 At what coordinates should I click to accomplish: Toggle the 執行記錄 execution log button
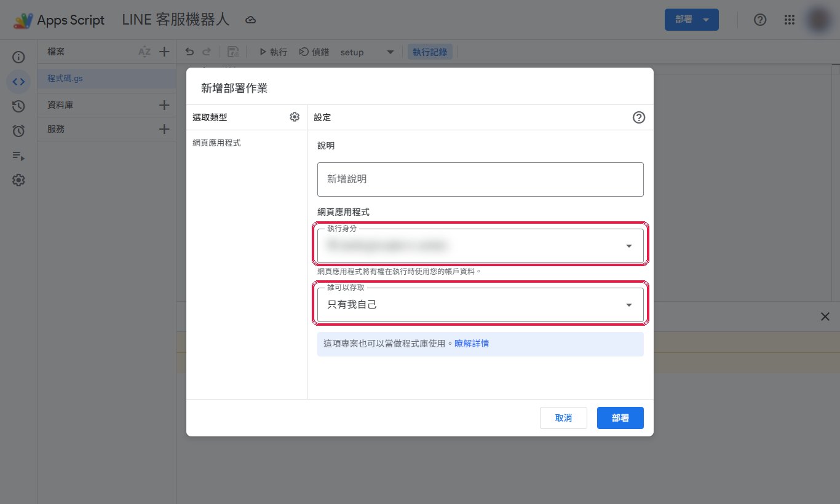pos(430,52)
